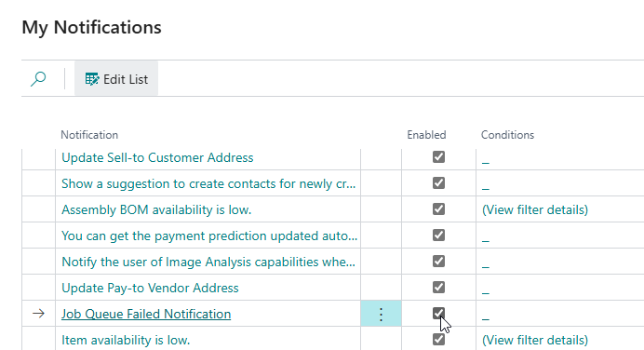Open Assembly BOM availability is low link
Screen dimensions: 644x350
(x=156, y=210)
